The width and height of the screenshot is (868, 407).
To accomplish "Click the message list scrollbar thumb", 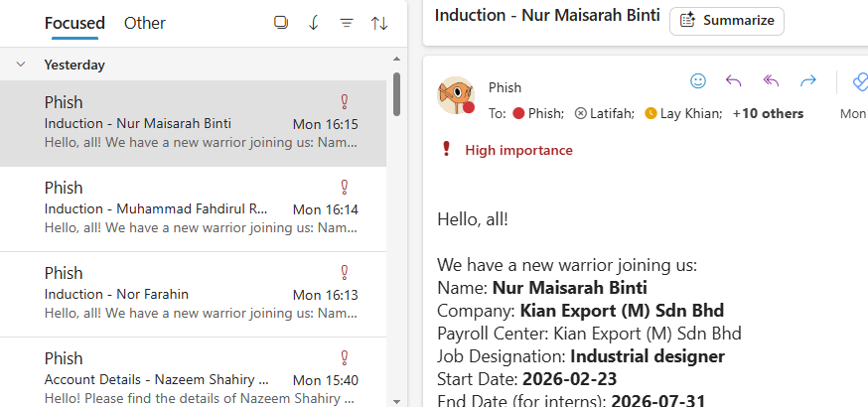I will pyautogui.click(x=397, y=94).
